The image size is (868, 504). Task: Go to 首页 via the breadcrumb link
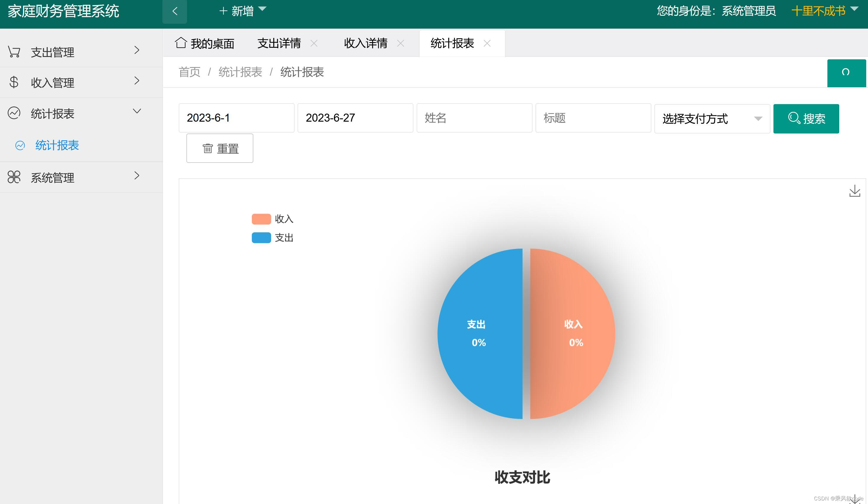point(189,72)
